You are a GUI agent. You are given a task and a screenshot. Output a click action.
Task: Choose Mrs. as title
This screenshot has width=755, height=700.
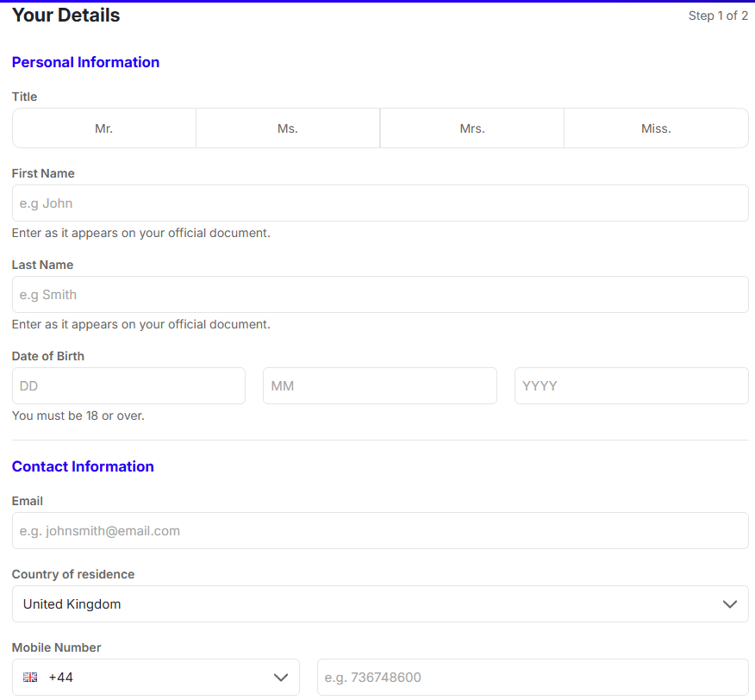pyautogui.click(x=472, y=128)
